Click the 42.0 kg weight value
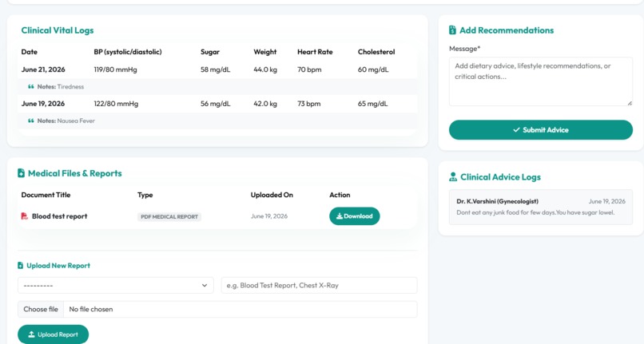The height and width of the screenshot is (344, 644). (x=265, y=104)
